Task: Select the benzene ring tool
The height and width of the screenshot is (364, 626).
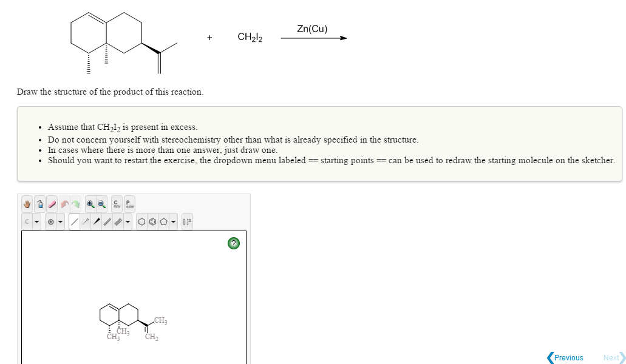Action: 152,221
